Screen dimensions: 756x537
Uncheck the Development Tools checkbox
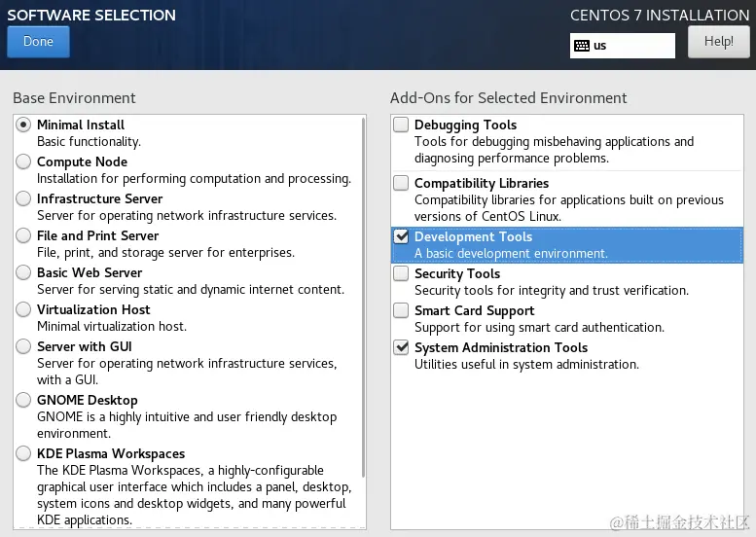[401, 236]
